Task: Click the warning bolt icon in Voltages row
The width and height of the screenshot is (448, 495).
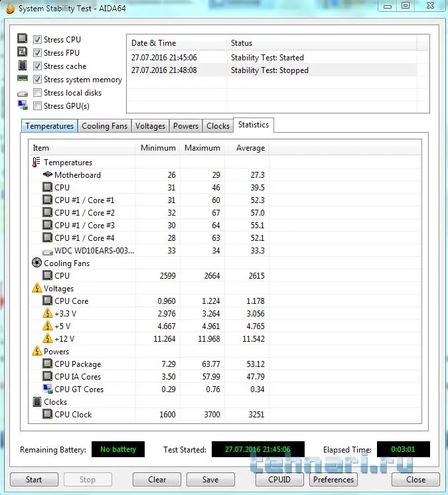Action: (x=37, y=288)
